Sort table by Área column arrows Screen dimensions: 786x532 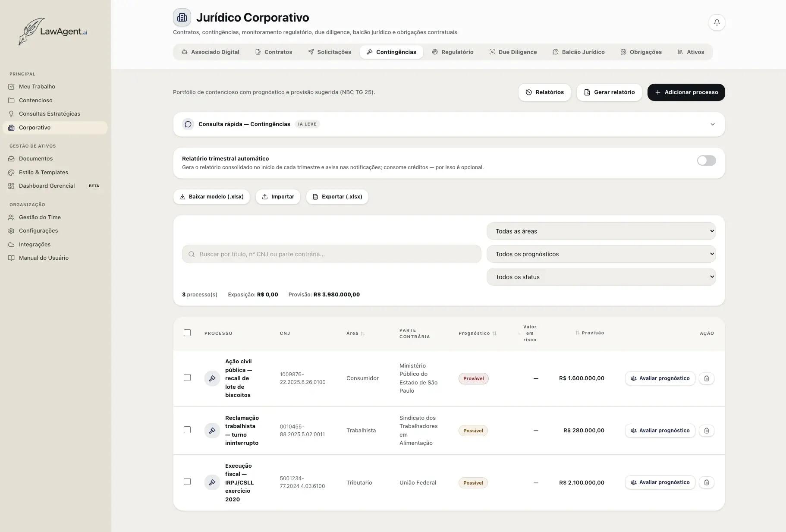pyautogui.click(x=363, y=334)
